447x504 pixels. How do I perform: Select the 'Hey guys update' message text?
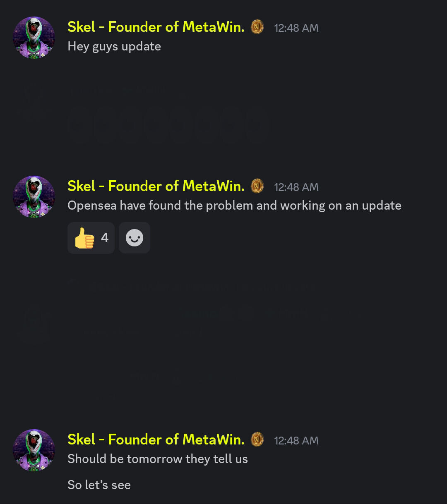click(x=114, y=46)
